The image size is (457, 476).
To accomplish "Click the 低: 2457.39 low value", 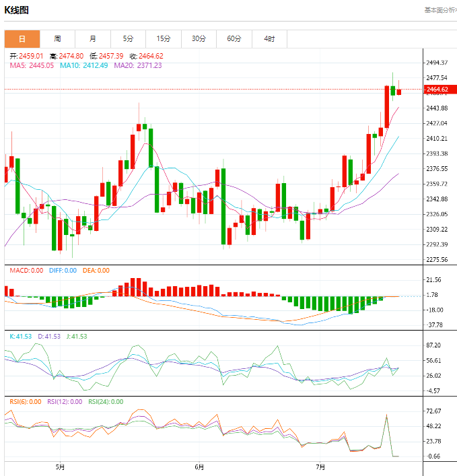I will coord(106,56).
